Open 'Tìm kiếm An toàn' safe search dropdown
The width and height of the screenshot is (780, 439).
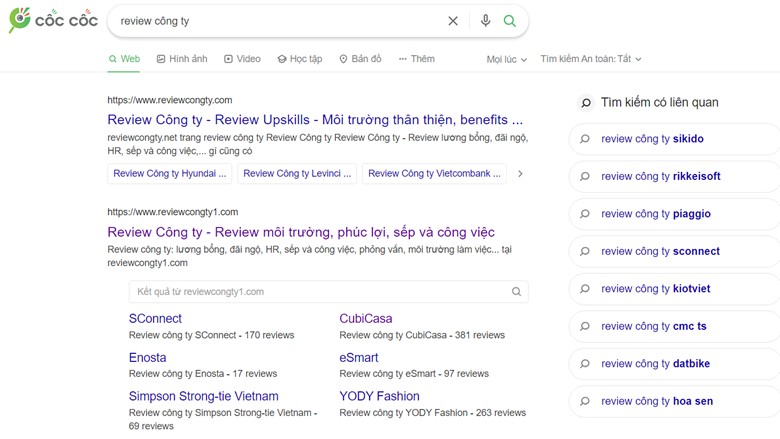(x=590, y=60)
